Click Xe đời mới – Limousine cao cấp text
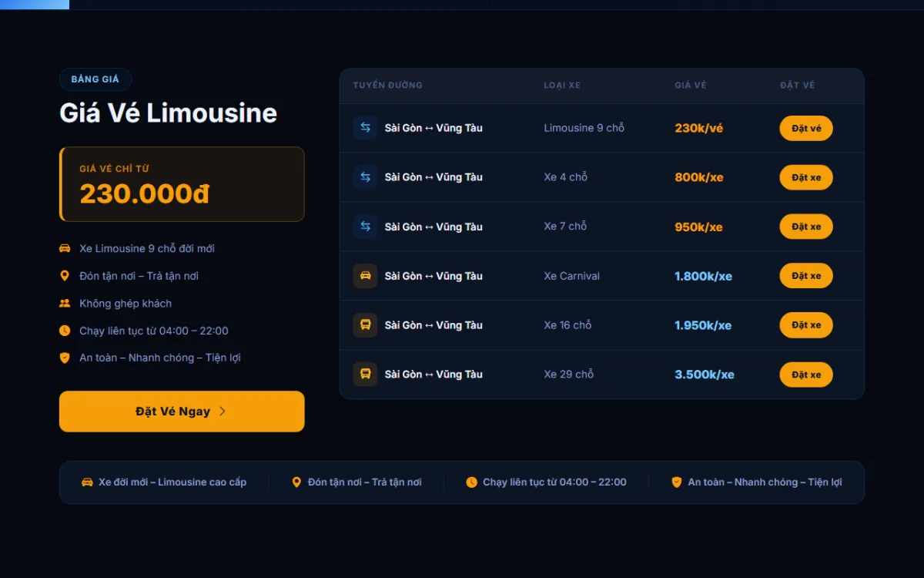 [x=172, y=482]
